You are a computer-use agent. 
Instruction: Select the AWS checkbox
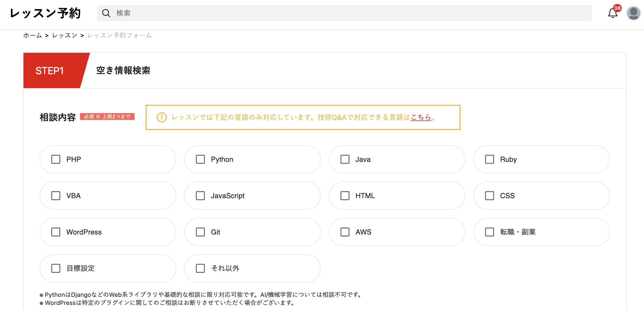[x=345, y=232]
